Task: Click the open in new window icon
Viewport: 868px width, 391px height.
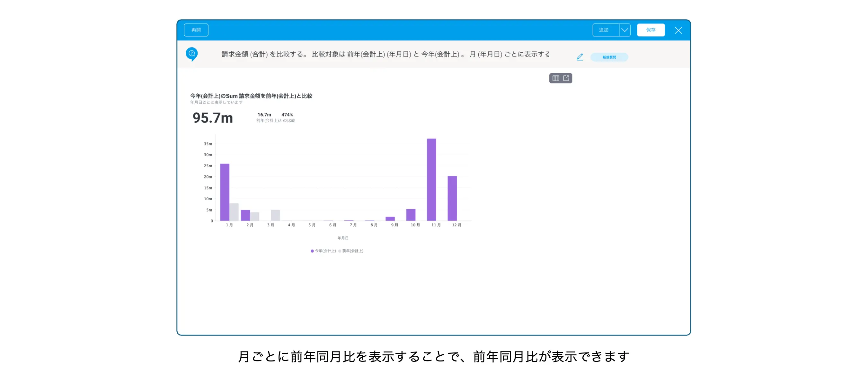Action: pyautogui.click(x=566, y=78)
